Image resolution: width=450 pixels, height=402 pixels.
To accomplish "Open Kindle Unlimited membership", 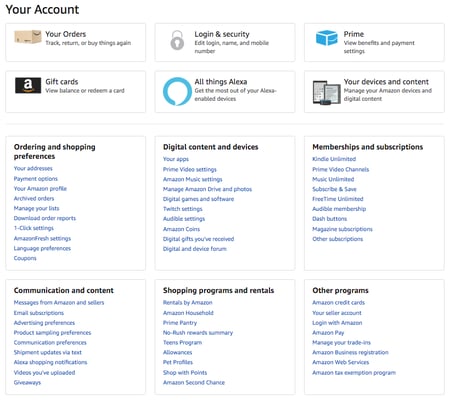I will tap(334, 159).
